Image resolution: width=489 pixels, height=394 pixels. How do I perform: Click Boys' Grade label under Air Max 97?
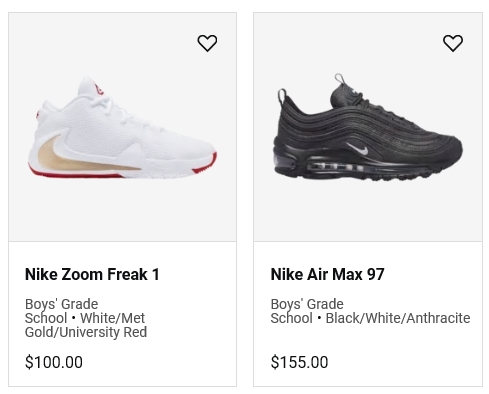point(307,304)
